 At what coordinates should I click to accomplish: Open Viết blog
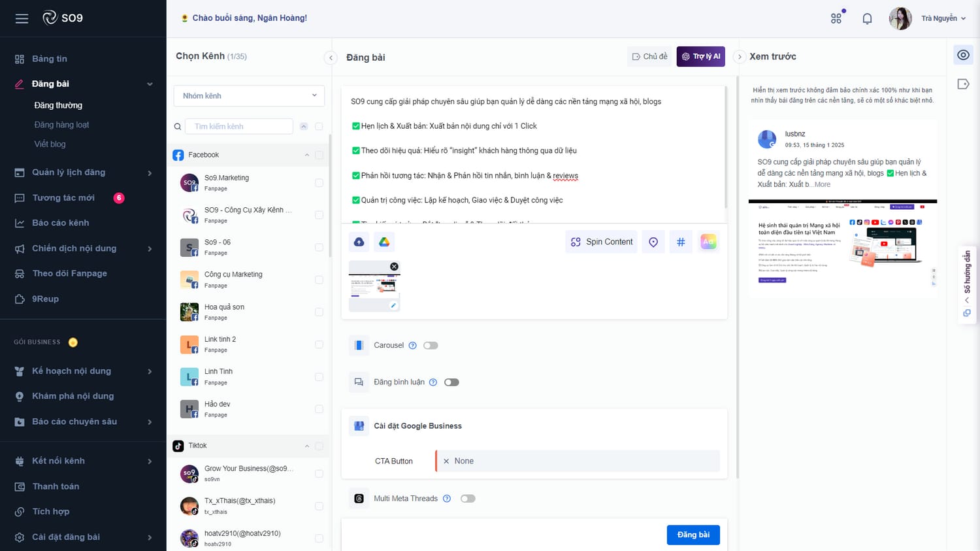[x=50, y=144]
